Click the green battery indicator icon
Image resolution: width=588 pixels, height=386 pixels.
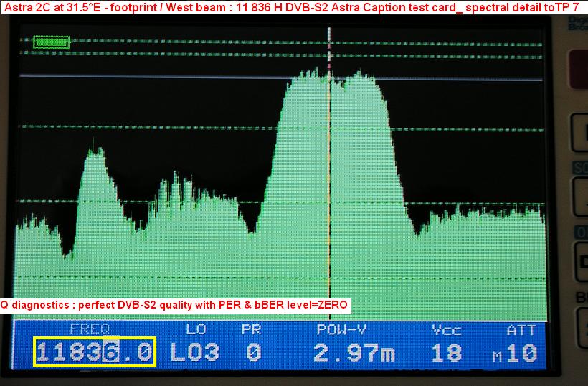point(52,43)
